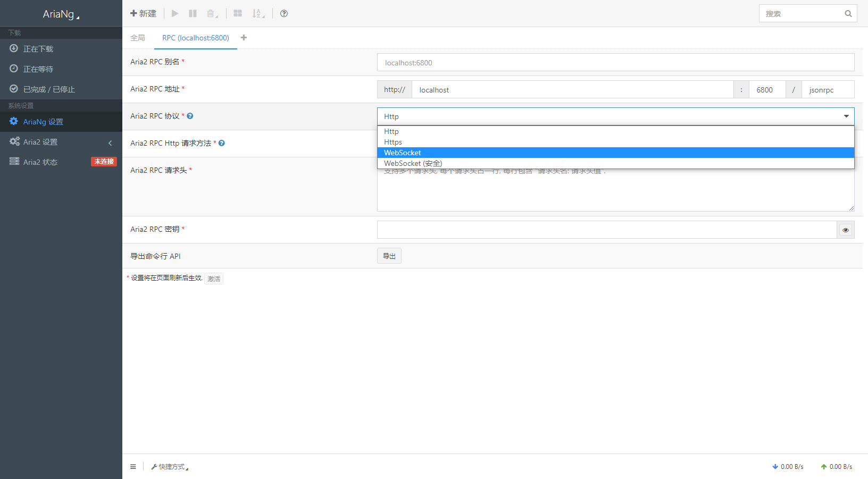
Task: Click the jsonrpc path field
Action: (828, 89)
